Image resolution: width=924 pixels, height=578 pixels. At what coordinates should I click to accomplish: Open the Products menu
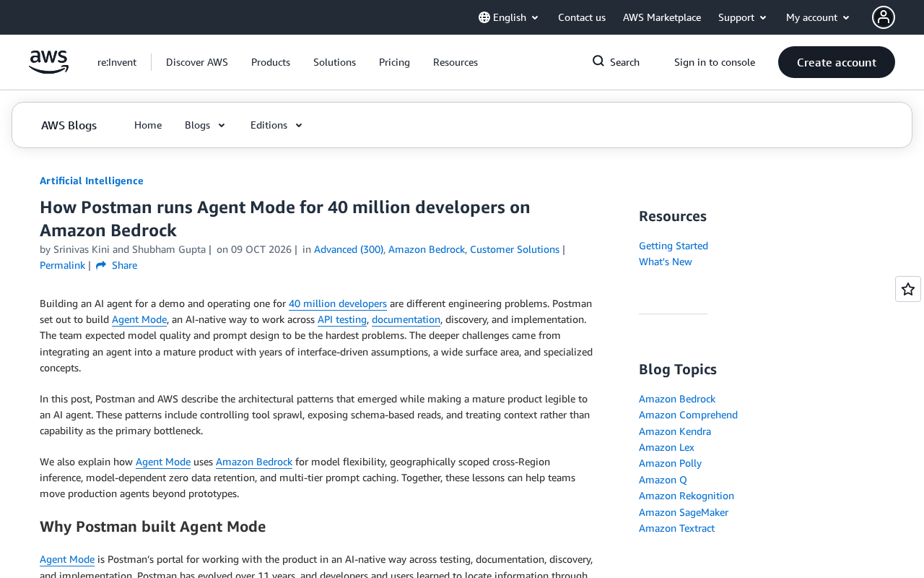(271, 62)
